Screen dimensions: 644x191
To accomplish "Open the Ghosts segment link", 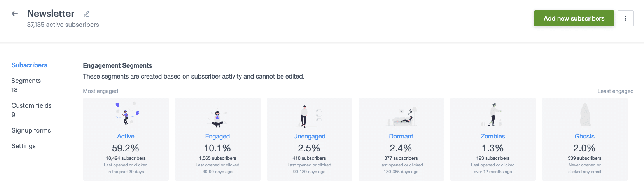I will [x=584, y=136].
